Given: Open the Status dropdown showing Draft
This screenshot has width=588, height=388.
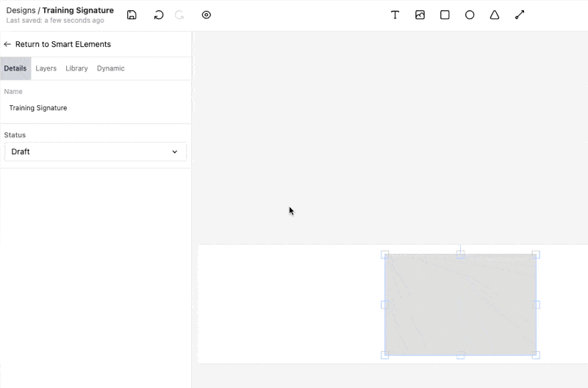Looking at the screenshot, I should click(x=96, y=152).
